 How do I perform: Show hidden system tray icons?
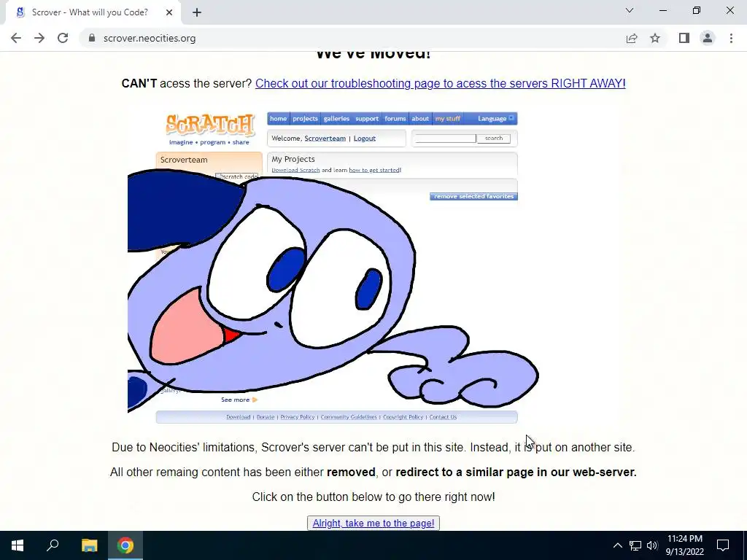(x=617, y=545)
